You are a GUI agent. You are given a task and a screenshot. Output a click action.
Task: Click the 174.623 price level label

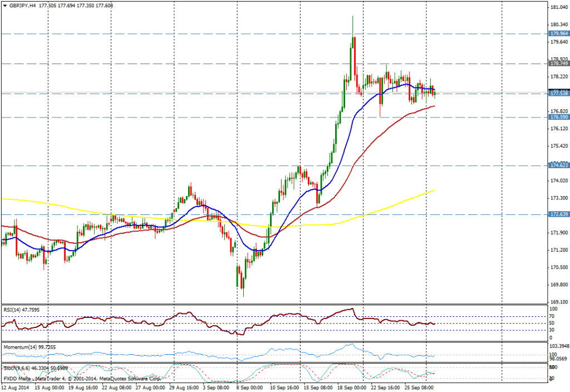559,165
